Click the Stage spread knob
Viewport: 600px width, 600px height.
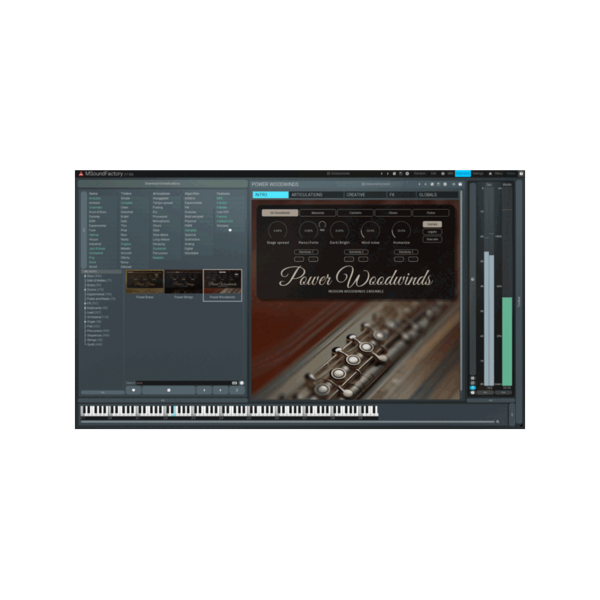pyautogui.click(x=277, y=231)
